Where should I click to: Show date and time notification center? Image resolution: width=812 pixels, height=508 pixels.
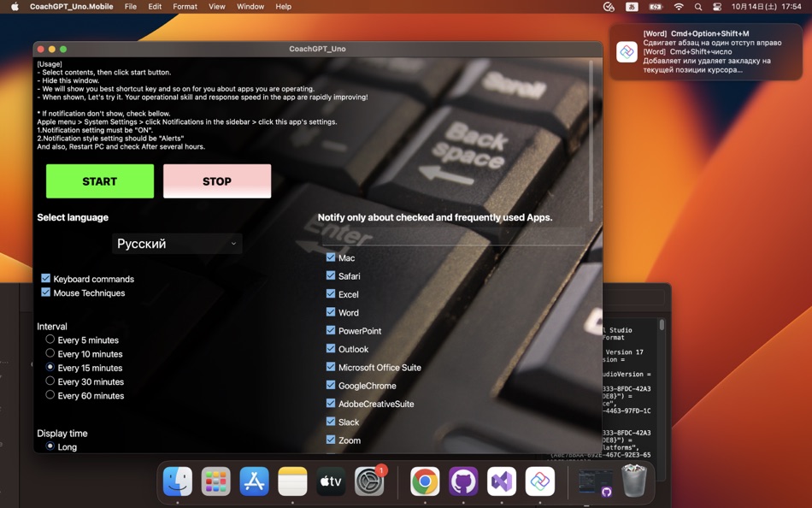(767, 7)
